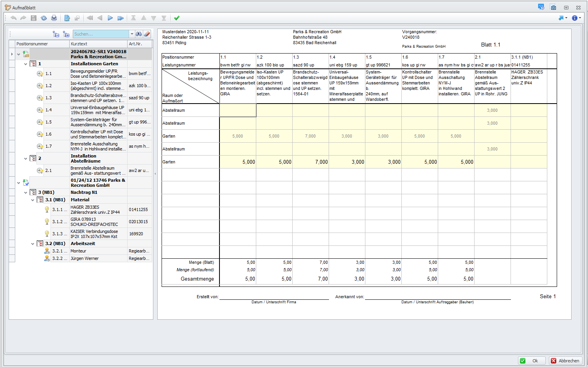Screen dimensions: 588x367
Task: Go to the next sheet with the blue arrow
Action: [110, 18]
